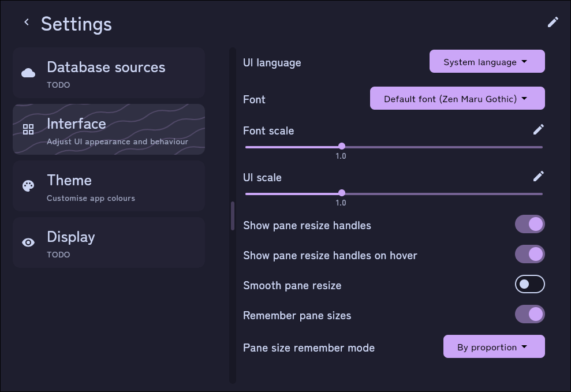Click the eye icon for Display
Viewport: 571px width, 392px height.
(x=28, y=242)
